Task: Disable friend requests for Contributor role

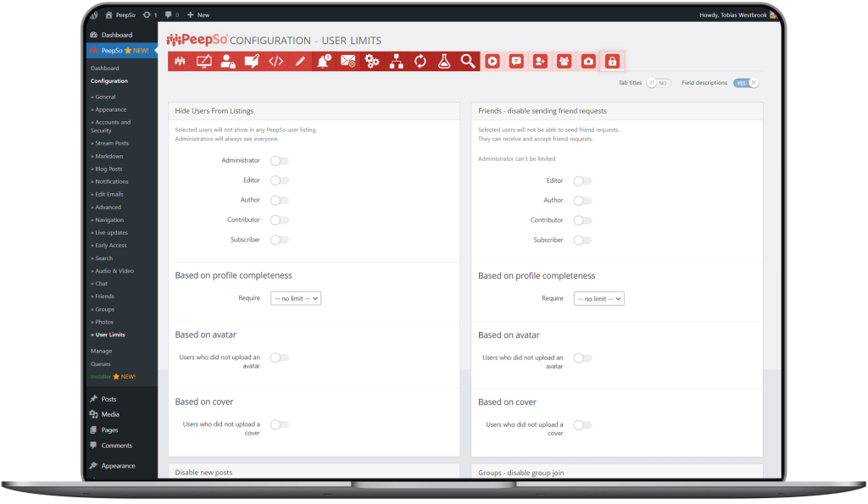Action: tap(583, 221)
